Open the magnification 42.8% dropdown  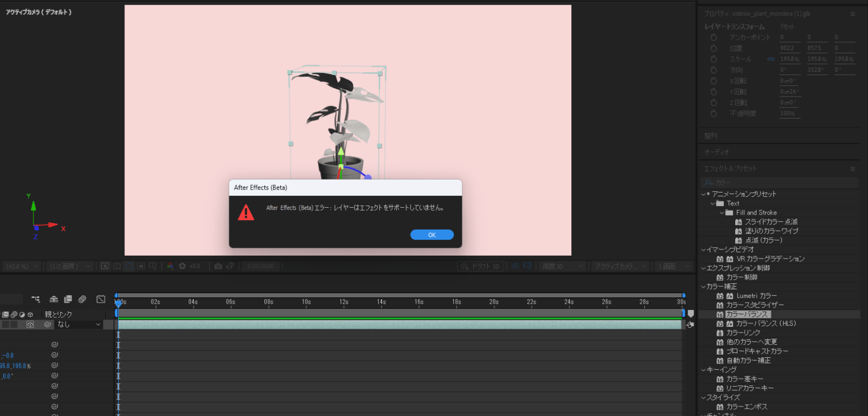click(x=21, y=266)
